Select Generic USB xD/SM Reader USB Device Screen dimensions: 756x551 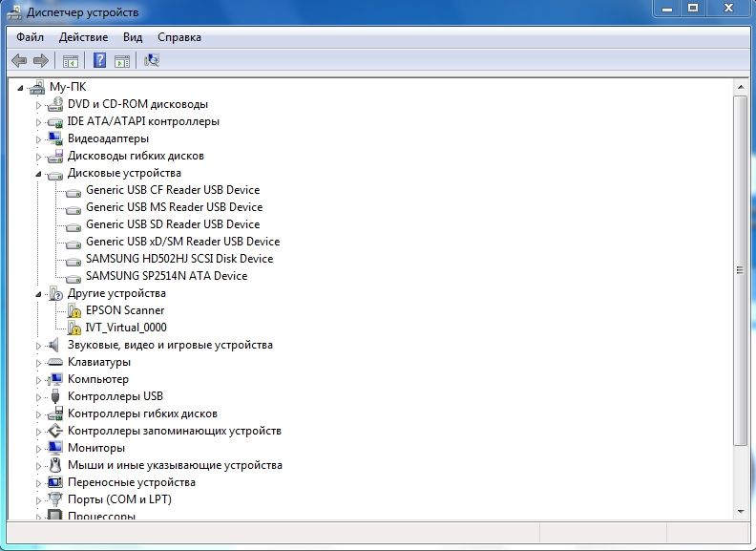click(x=182, y=242)
